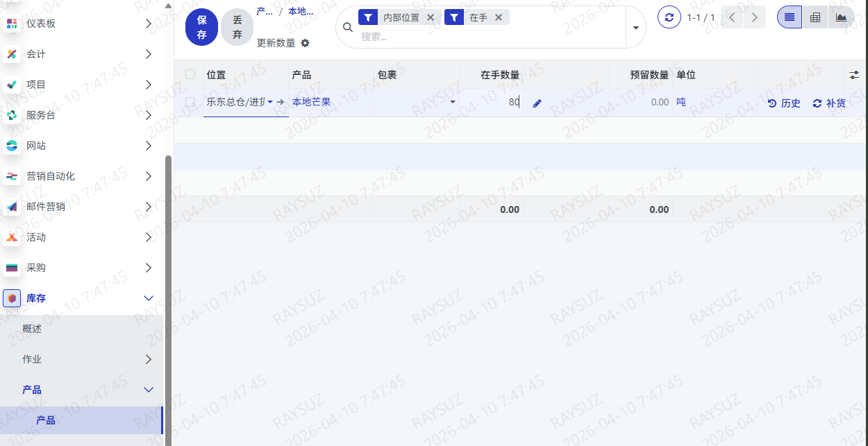
Task: Sort by the 位置 column header
Action: [216, 75]
